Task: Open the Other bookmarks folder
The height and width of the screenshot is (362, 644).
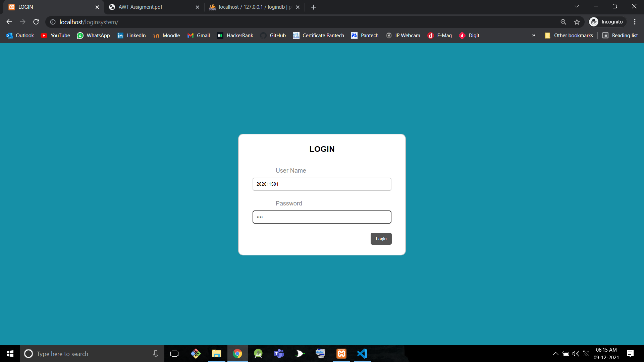Action: tap(569, 36)
